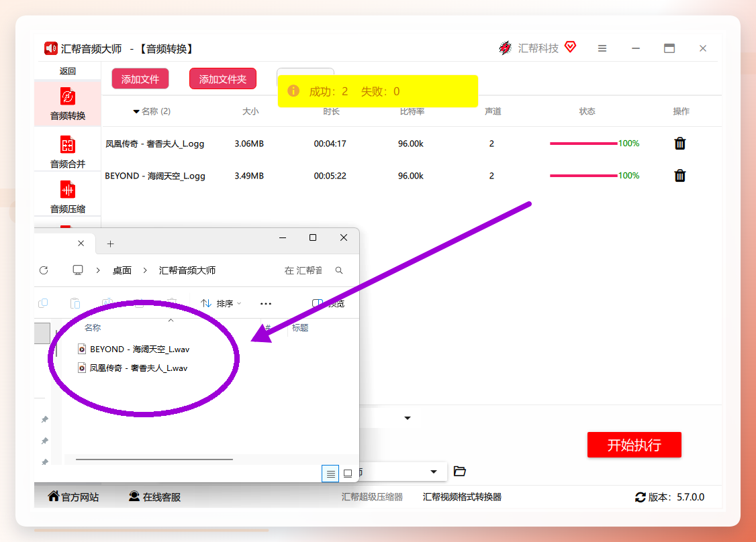Click the 大小 column header

(250, 111)
